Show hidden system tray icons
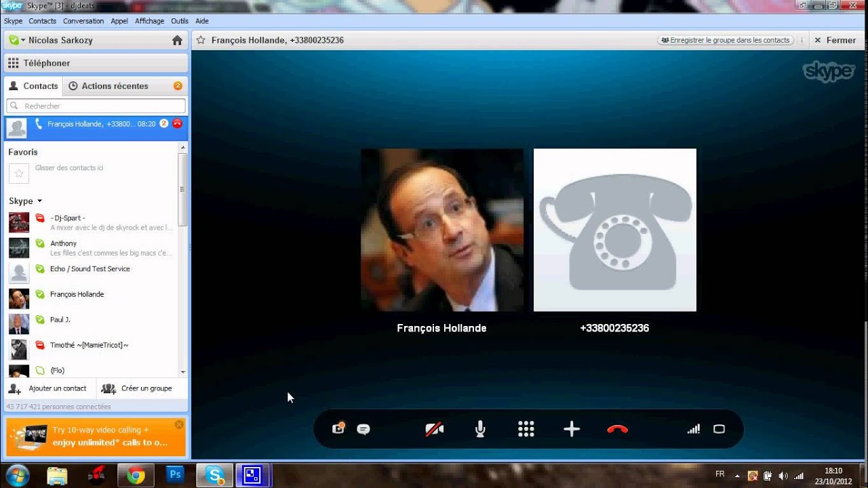 click(x=737, y=476)
